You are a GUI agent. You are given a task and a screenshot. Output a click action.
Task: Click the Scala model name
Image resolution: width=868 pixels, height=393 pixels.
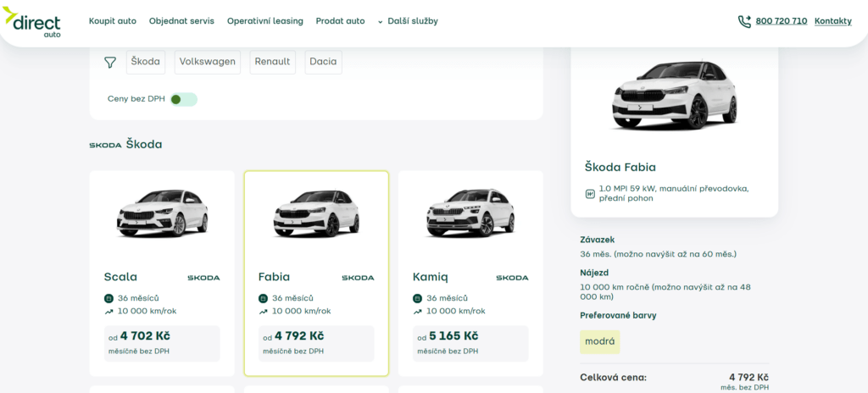[120, 277]
